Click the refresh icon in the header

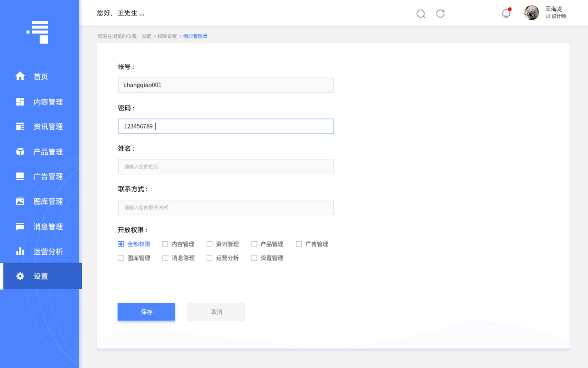(440, 13)
